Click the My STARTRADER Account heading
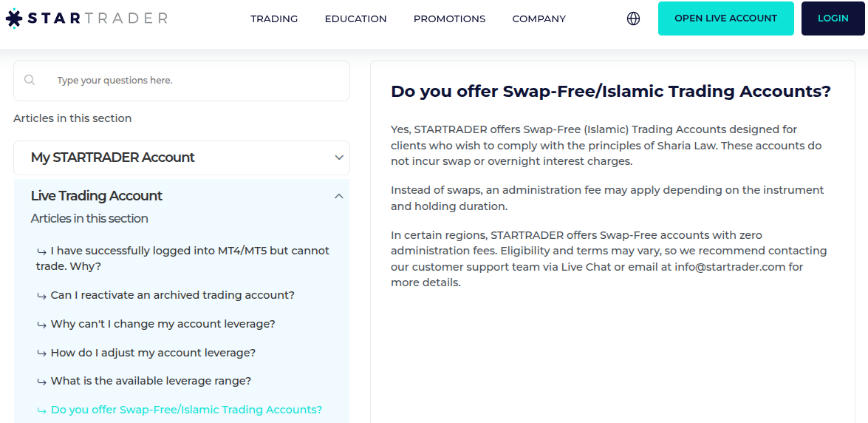Image resolution: width=868 pixels, height=423 pixels. pos(113,158)
